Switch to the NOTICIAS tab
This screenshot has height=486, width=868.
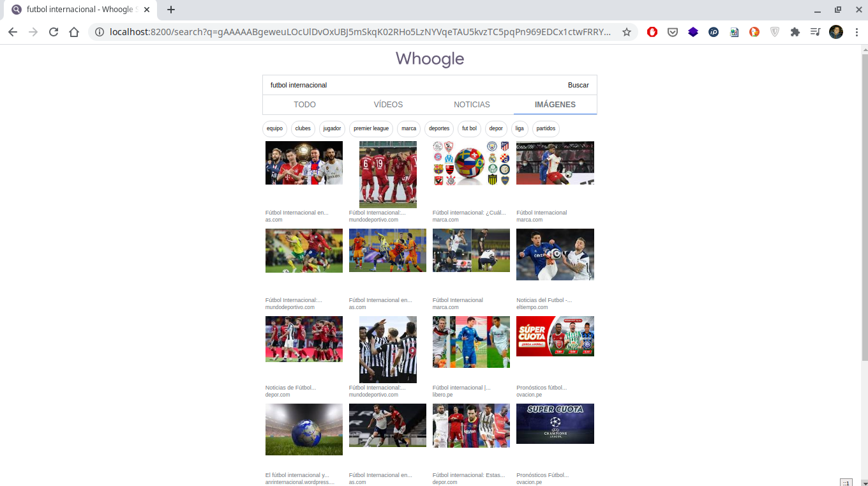tap(472, 105)
